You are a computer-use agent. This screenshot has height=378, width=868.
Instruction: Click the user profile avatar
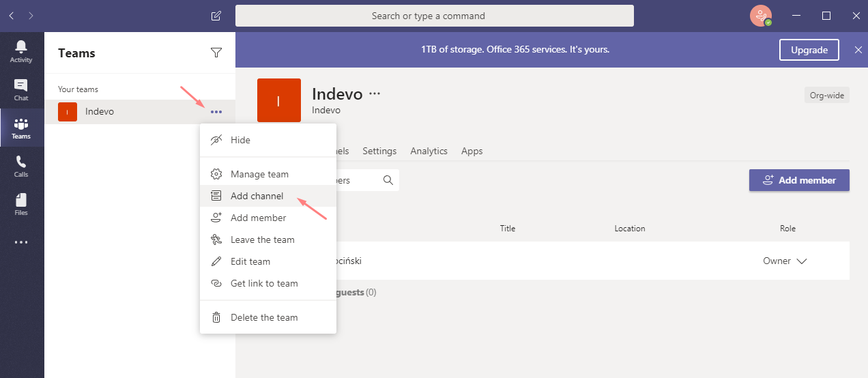point(760,16)
